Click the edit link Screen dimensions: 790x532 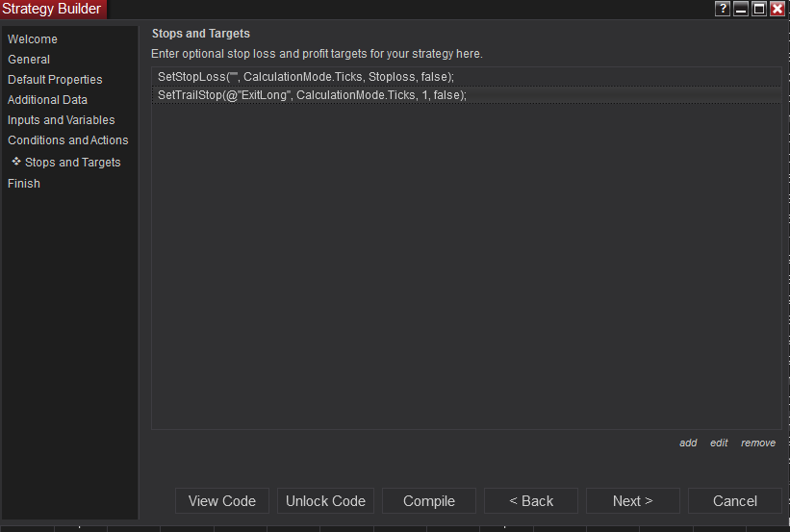point(719,443)
